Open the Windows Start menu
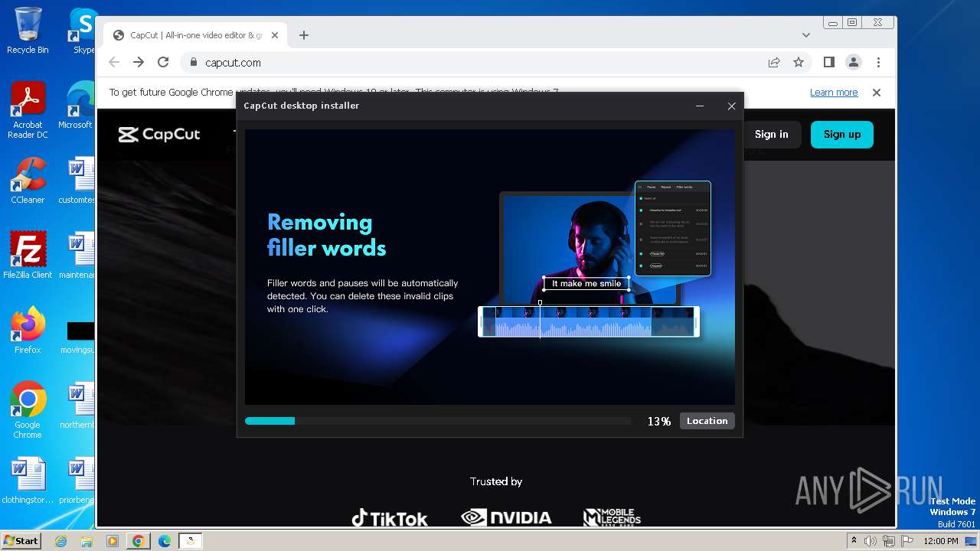Image resolution: width=980 pixels, height=551 pixels. click(21, 540)
